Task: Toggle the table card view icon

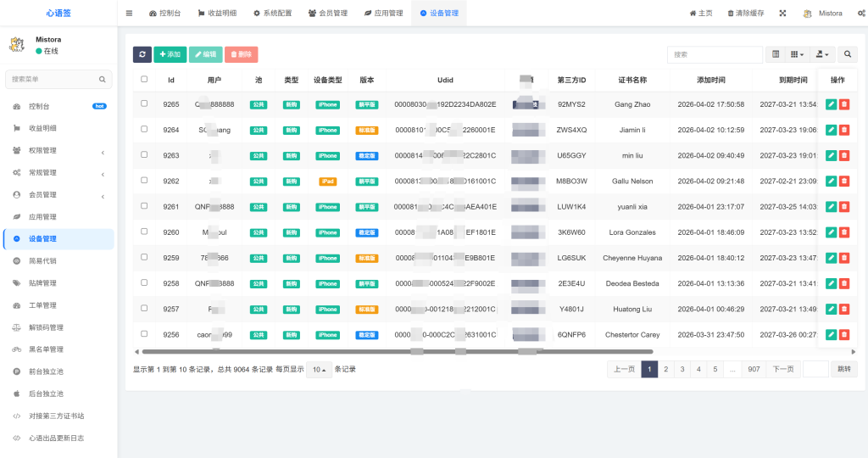Action: point(776,54)
